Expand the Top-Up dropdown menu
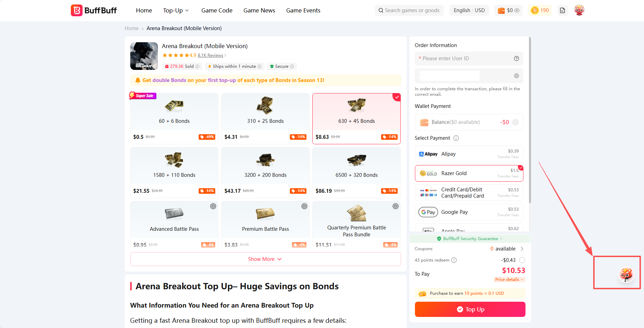 click(x=176, y=10)
